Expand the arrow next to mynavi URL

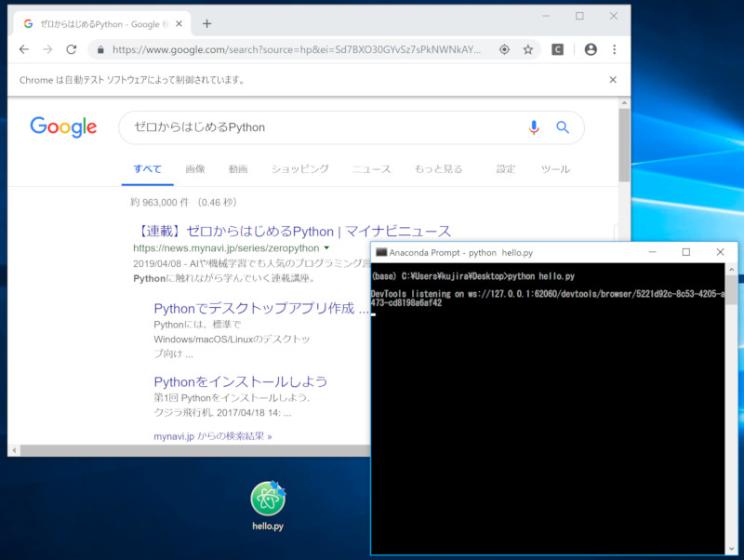pos(326,249)
